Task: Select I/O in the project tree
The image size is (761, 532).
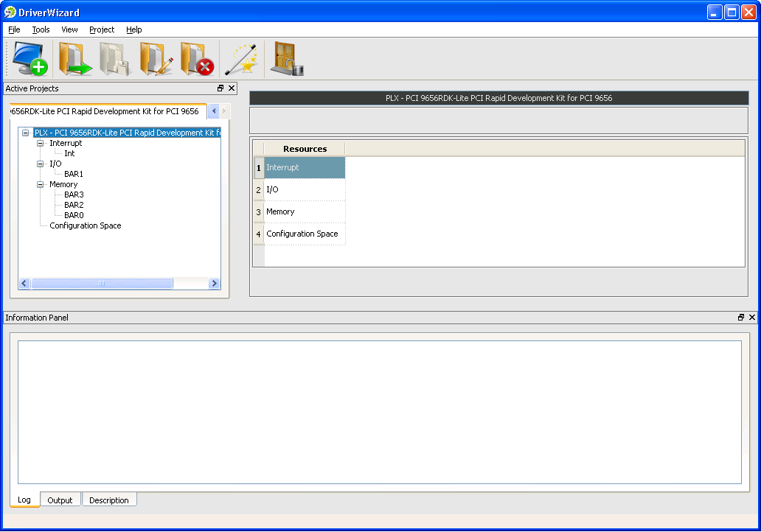Action: [55, 164]
